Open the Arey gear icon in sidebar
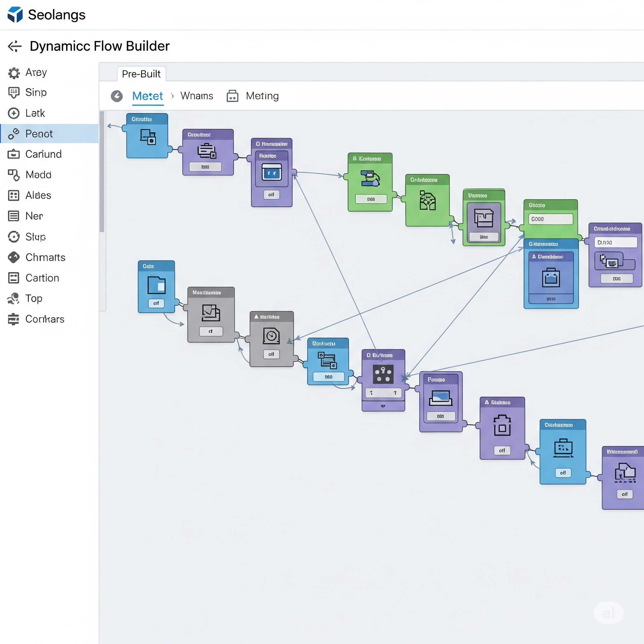 [x=14, y=73]
